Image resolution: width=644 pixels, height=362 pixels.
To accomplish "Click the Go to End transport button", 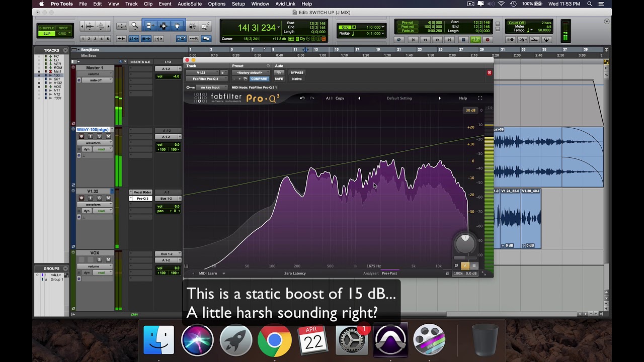I will (450, 40).
